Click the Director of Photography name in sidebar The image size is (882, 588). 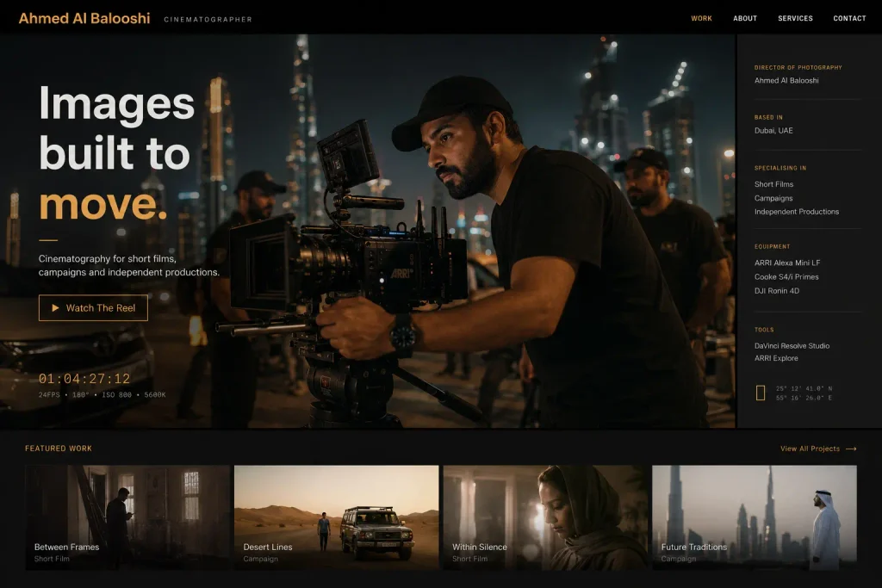click(x=786, y=80)
